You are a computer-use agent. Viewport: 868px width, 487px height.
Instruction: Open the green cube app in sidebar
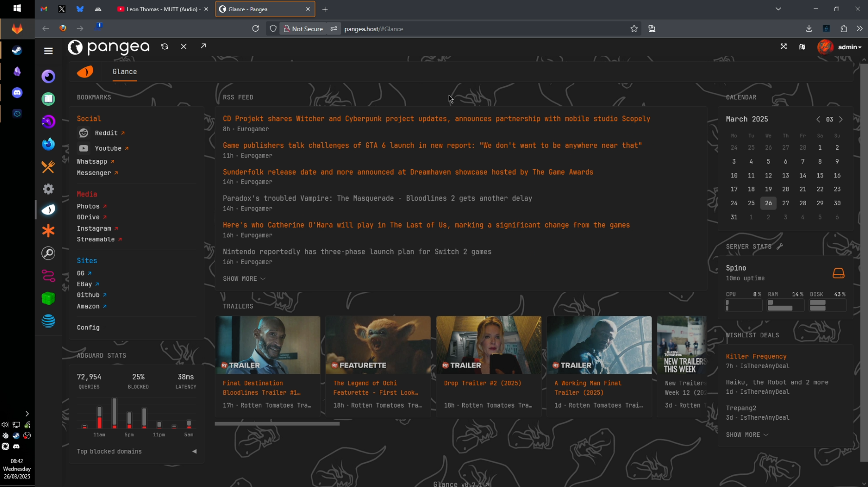pyautogui.click(x=48, y=298)
